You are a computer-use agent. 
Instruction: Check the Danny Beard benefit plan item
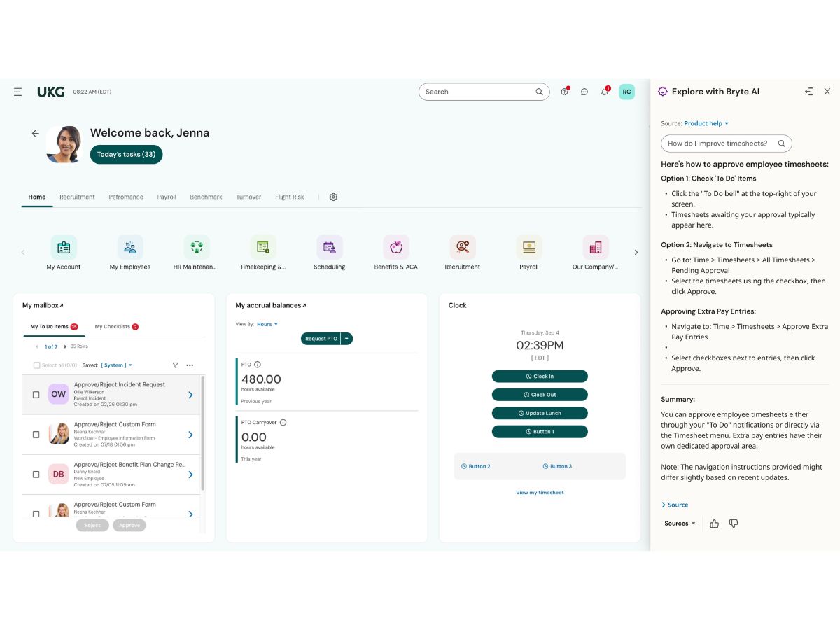point(36,475)
